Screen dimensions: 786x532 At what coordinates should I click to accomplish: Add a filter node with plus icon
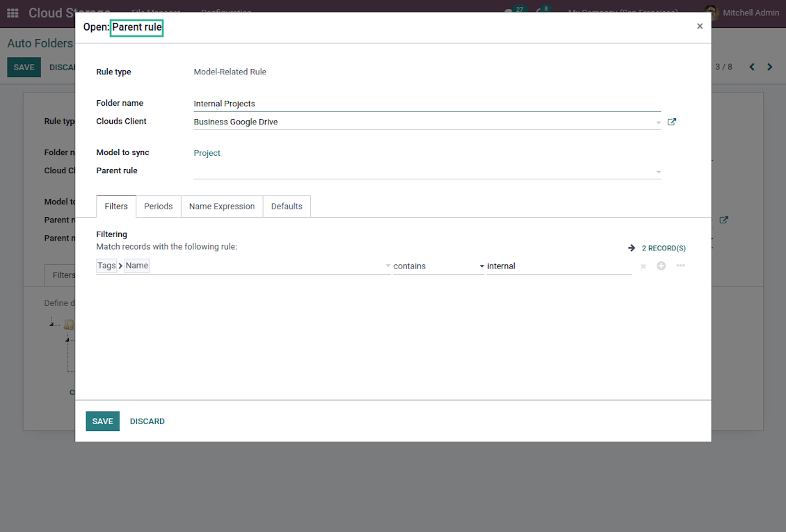tap(661, 266)
